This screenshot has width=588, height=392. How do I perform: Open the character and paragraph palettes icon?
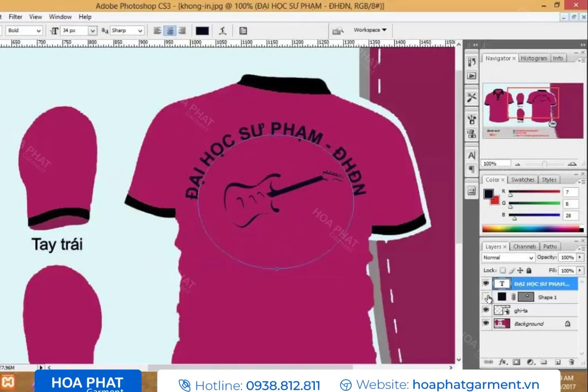click(243, 31)
